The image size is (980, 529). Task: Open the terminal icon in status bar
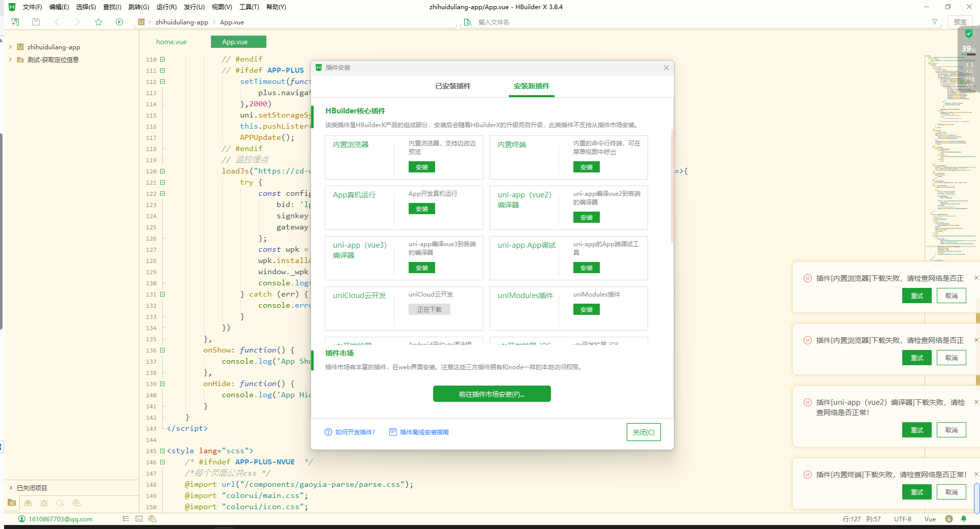coord(139,519)
